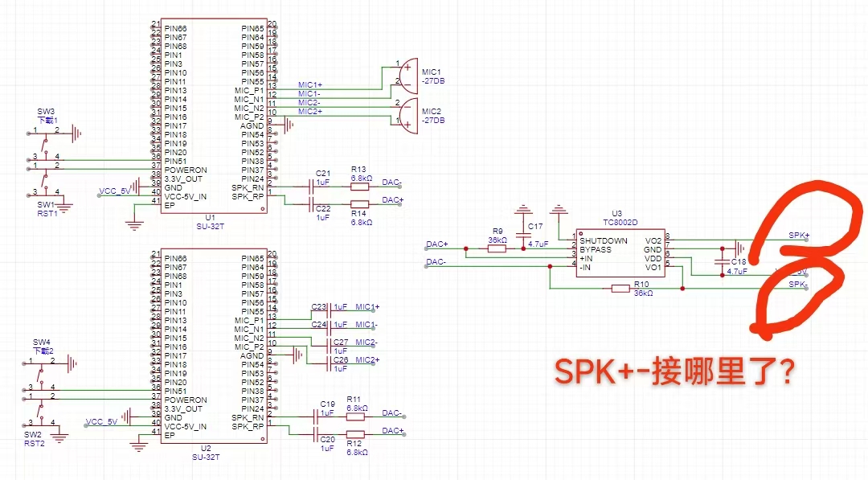The image size is (868, 480).
Task: Select feedback resistor R10
Action: [620, 288]
